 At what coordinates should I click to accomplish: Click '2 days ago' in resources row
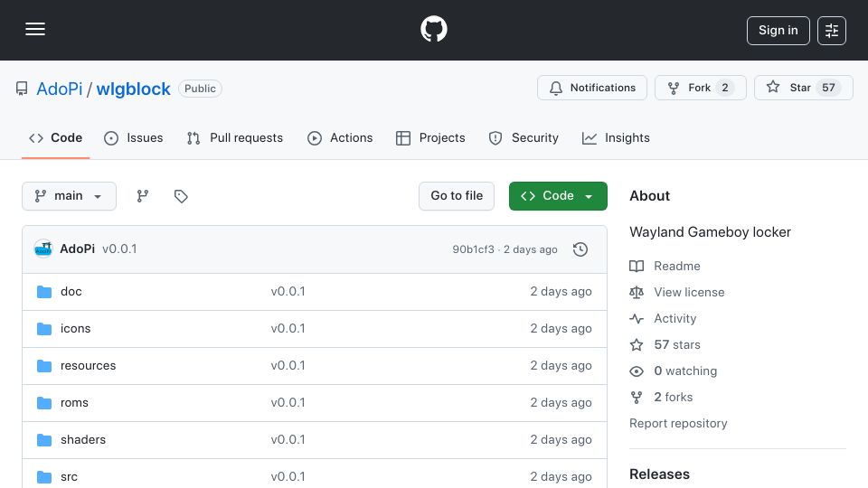point(561,366)
